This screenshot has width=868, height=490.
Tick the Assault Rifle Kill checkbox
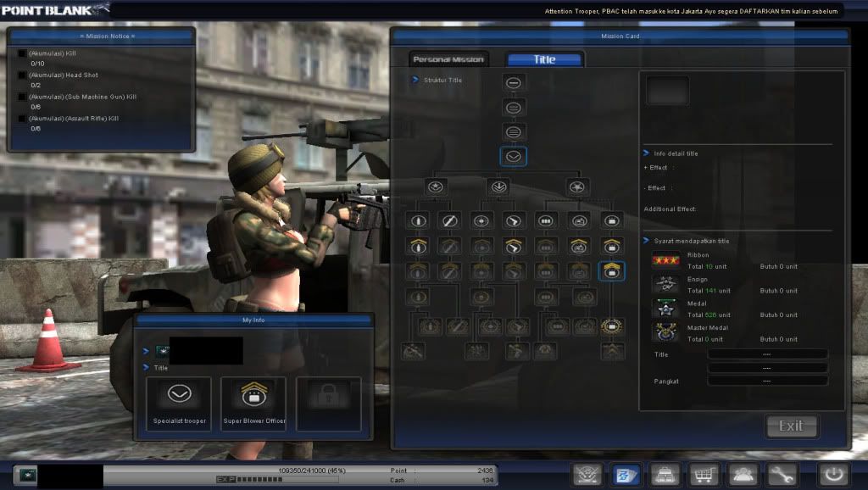tap(22, 119)
